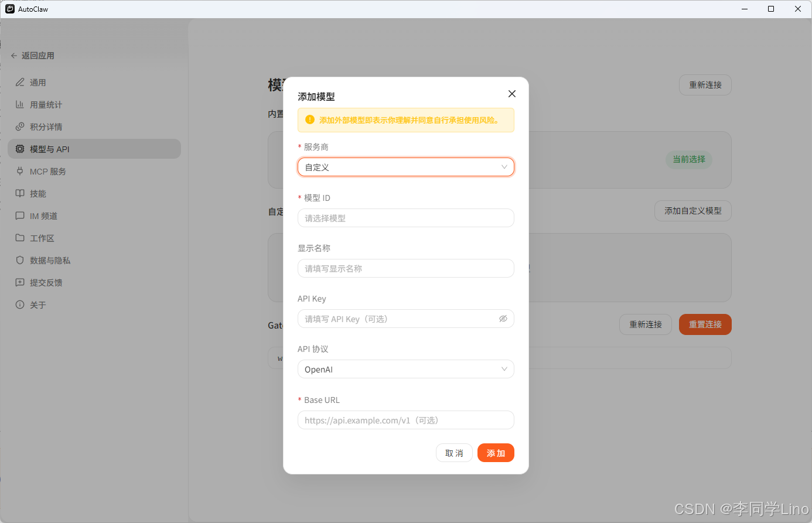Click the Base URL input field
812x523 pixels.
click(x=406, y=420)
